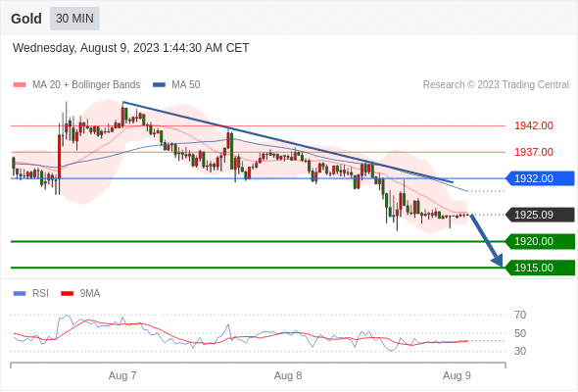Click the 1937.00 resistance price label

tap(534, 152)
